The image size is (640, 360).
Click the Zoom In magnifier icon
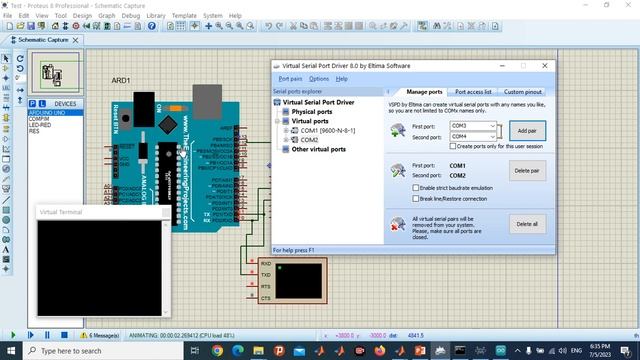[x=219, y=26]
